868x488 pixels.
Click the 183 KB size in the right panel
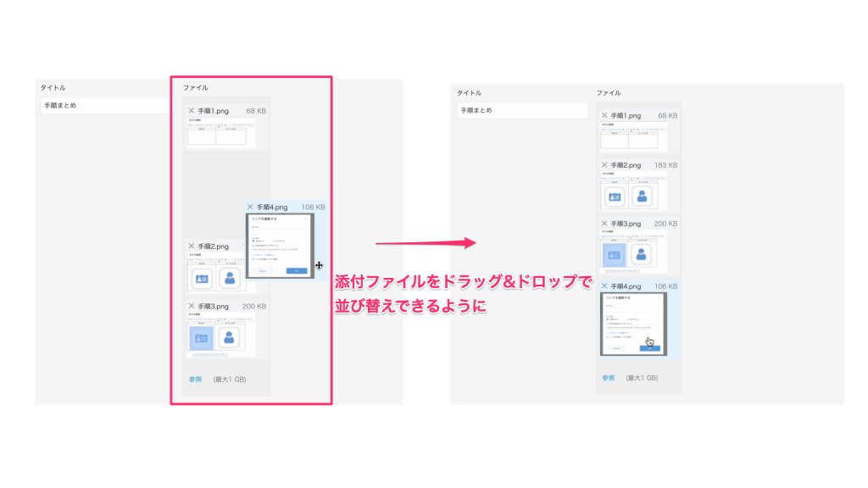tap(666, 165)
